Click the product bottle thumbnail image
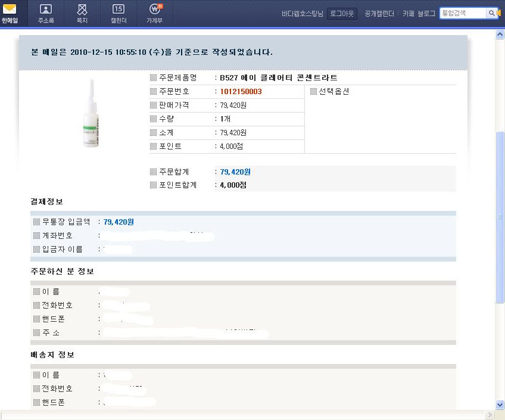Viewport: 505px width, 420px height. [91, 113]
